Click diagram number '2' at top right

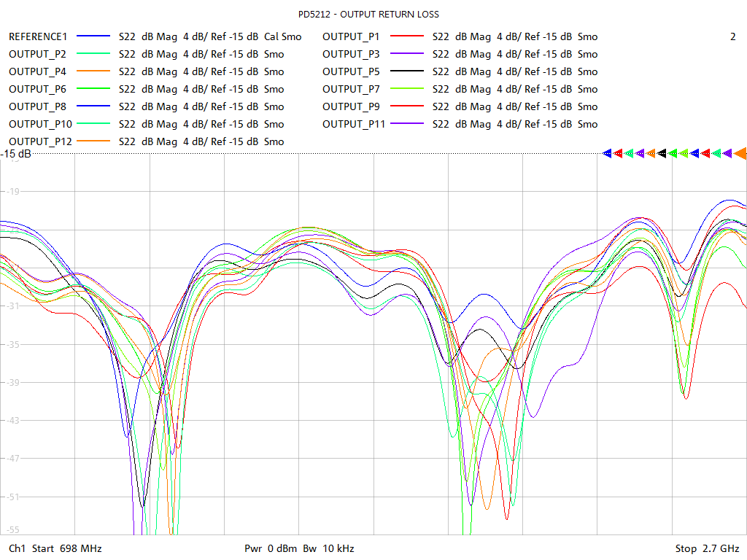pyautogui.click(x=732, y=36)
